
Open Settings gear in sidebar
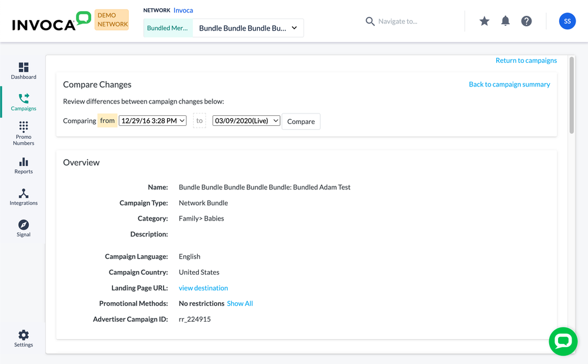coord(24,339)
